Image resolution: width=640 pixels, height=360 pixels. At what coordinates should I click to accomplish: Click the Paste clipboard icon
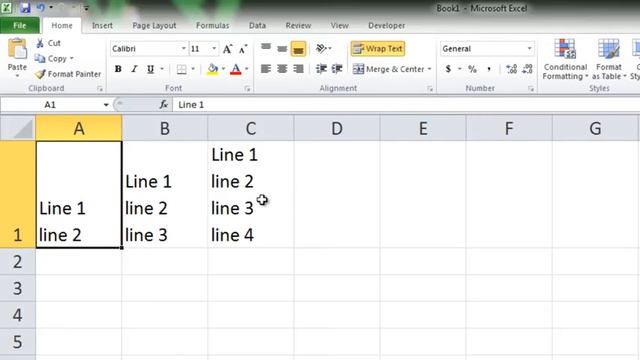pos(17,50)
